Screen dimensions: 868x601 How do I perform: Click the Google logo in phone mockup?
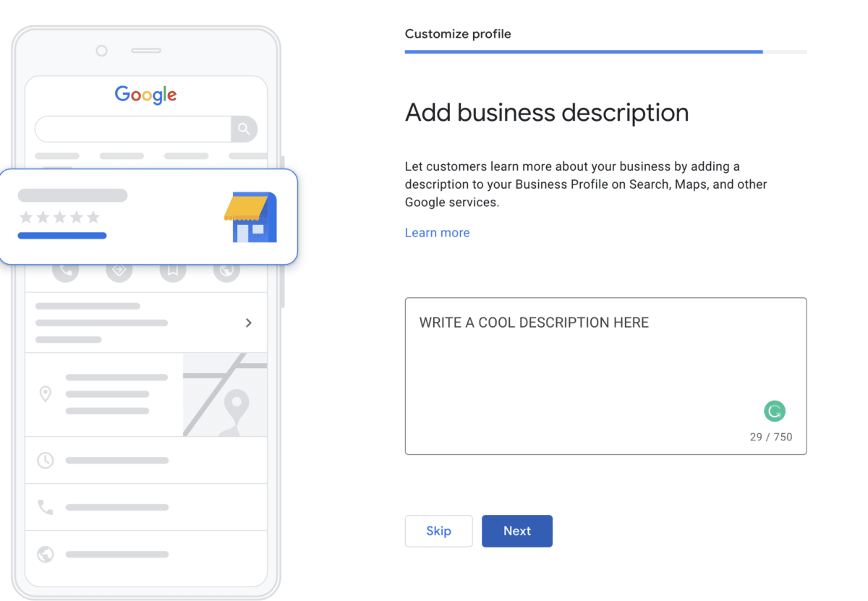coord(145,95)
